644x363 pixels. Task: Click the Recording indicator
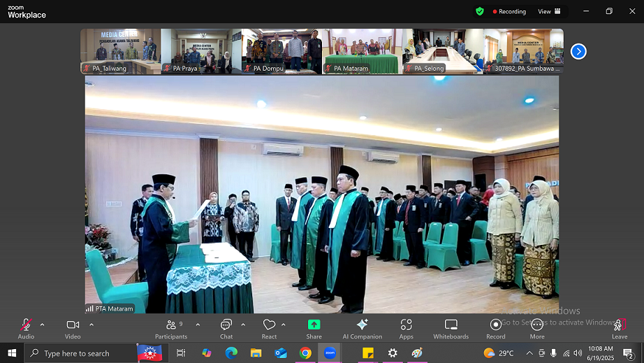click(509, 11)
